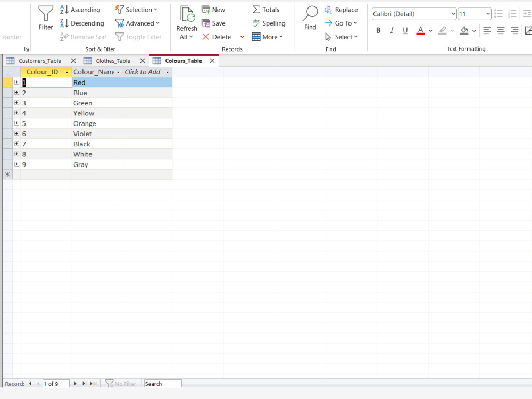The width and height of the screenshot is (532, 399).
Task: Open the More records menu
Action: (267, 37)
